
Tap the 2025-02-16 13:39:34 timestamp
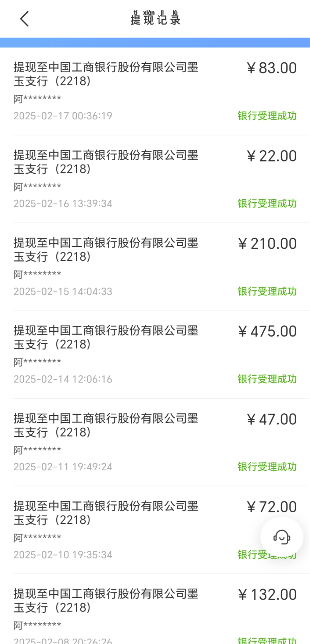click(63, 204)
